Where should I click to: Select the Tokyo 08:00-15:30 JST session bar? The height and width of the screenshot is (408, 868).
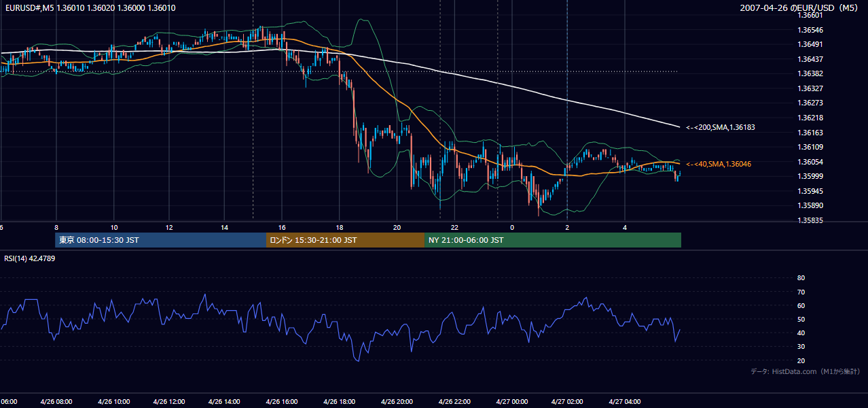160,240
